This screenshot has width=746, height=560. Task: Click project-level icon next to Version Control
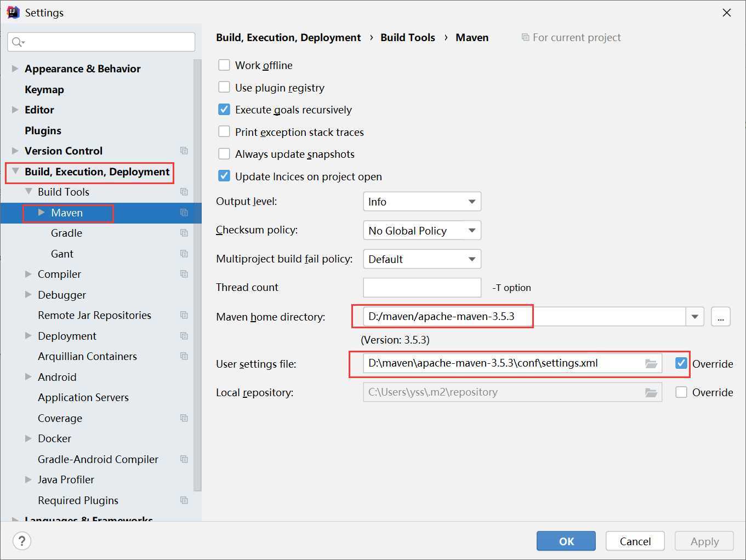point(184,151)
